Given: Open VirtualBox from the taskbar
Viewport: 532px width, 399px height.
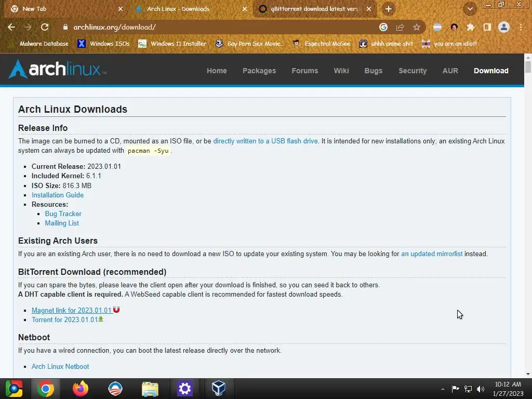Looking at the screenshot, I should (219, 389).
